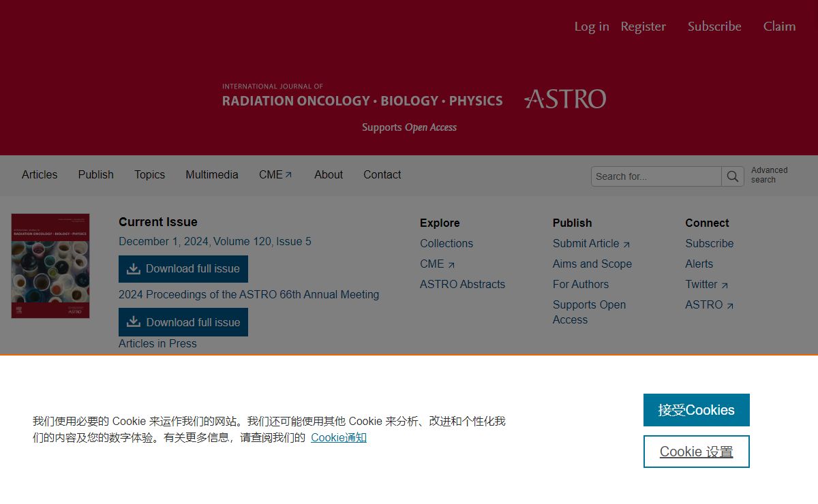Open Submit Article link
Screen dimensions: 818x504
(x=591, y=244)
